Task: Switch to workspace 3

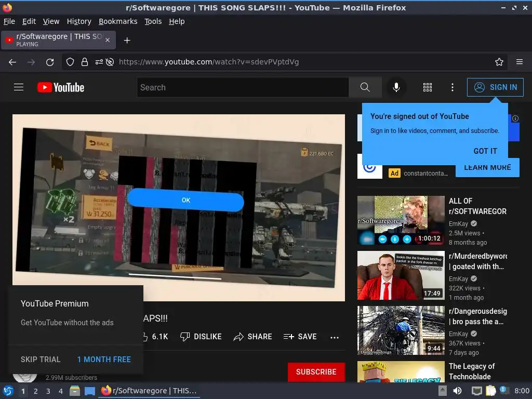Action: [x=48, y=391]
